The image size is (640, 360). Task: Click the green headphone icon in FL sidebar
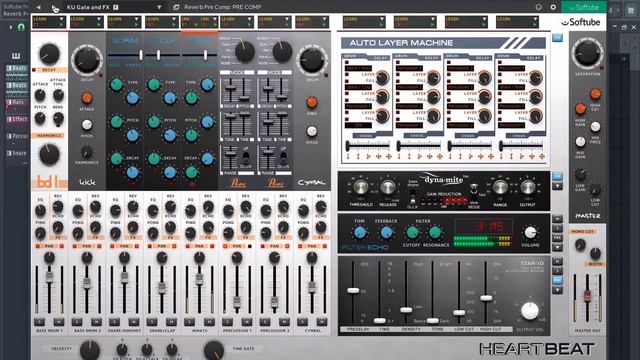pos(21,27)
